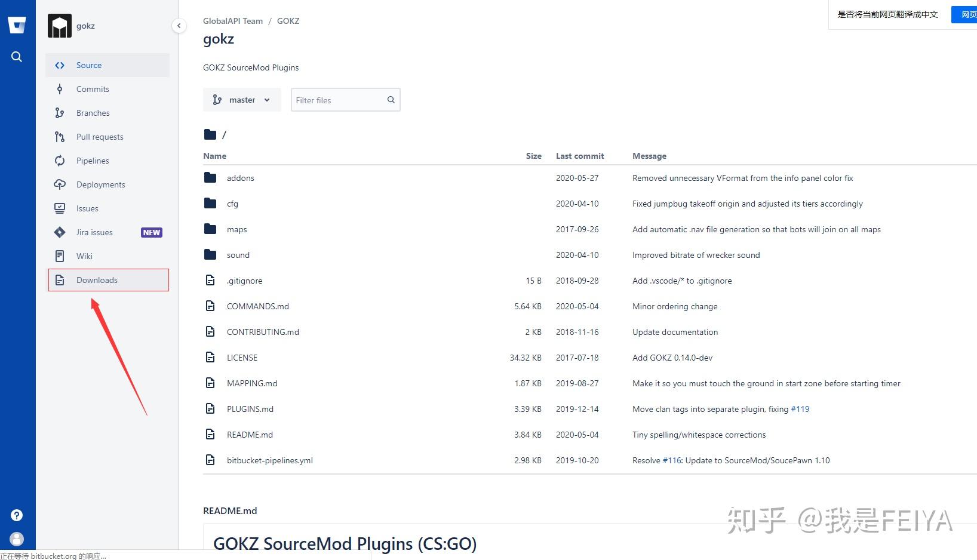Click the GOKZ breadcrumb link
This screenshot has width=977, height=560.
[288, 21]
